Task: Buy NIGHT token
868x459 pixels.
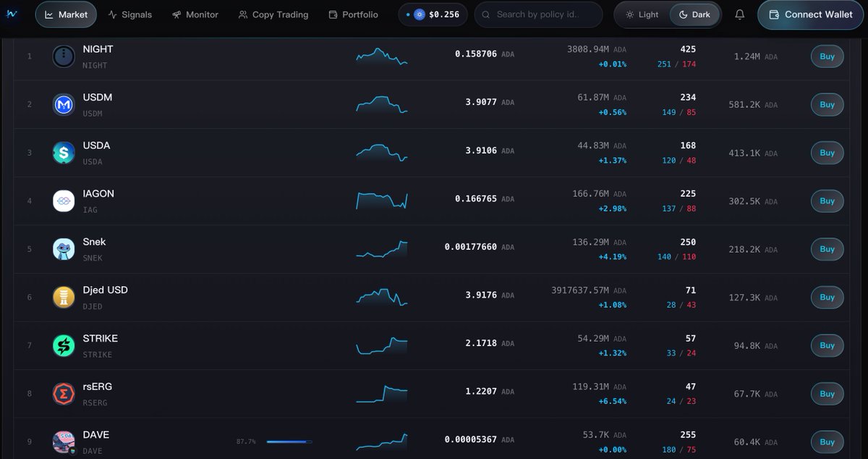Action: pyautogui.click(x=827, y=56)
